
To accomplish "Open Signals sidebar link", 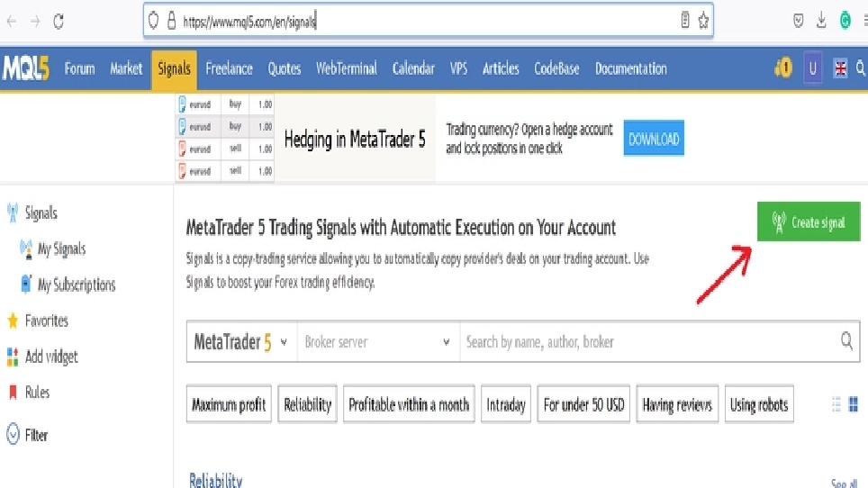I will [41, 213].
